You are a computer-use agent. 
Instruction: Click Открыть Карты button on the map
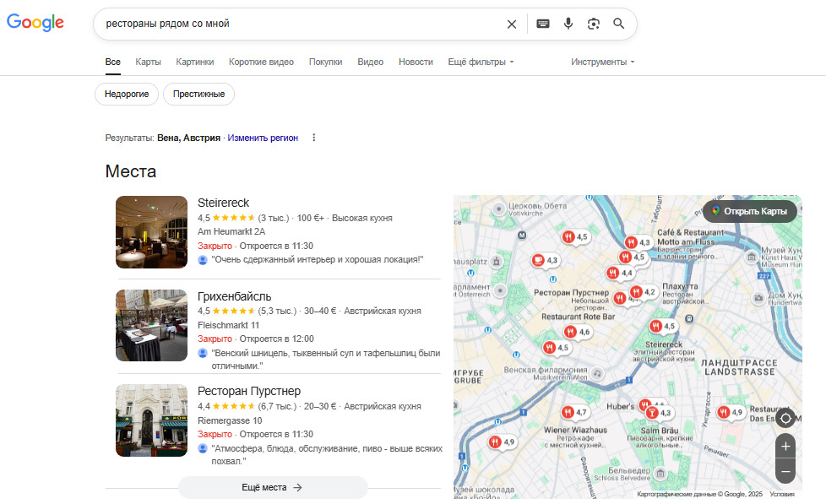click(x=750, y=211)
